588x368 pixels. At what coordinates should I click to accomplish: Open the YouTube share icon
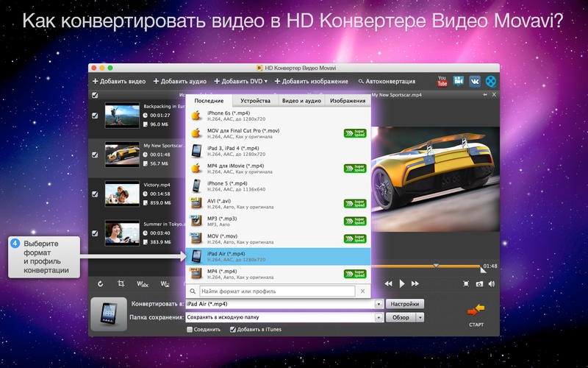(442, 81)
